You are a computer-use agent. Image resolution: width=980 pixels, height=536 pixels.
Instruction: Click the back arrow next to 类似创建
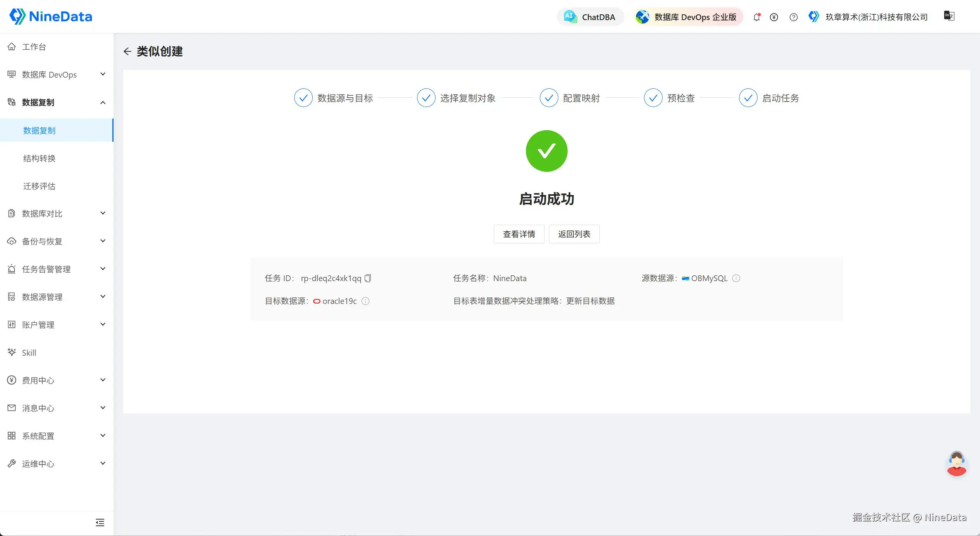(x=127, y=51)
